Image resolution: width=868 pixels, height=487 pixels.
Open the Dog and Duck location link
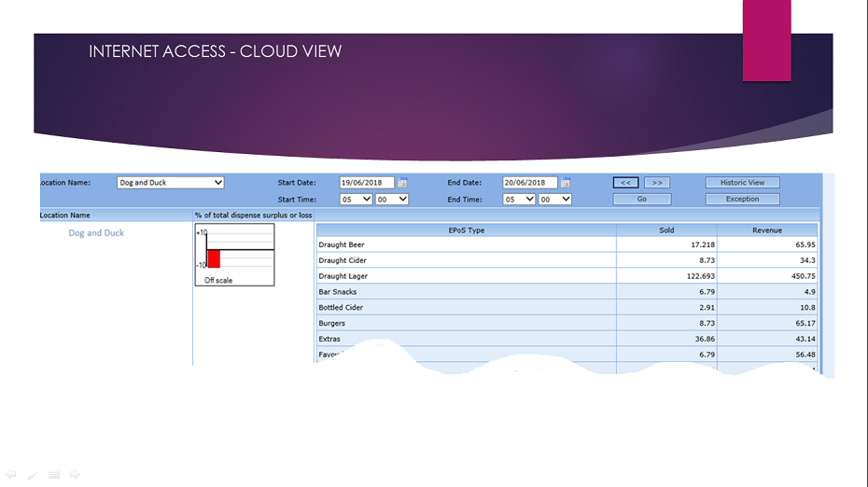pos(96,233)
